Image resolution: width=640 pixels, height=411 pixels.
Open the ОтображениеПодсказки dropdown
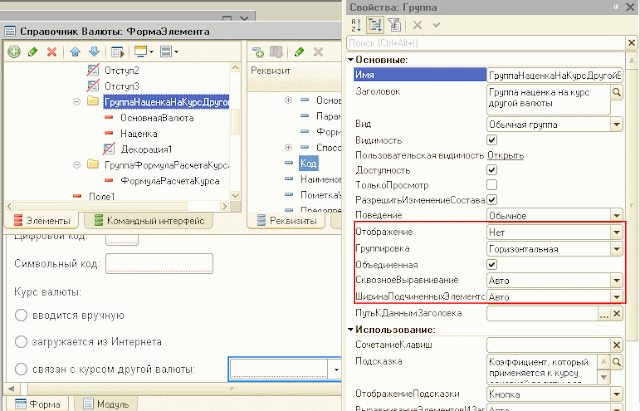coord(617,394)
